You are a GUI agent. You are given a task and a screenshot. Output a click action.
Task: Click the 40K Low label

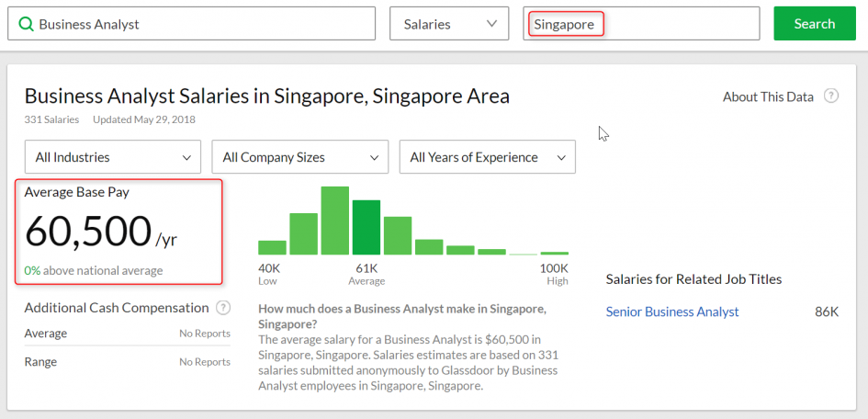coord(269,274)
